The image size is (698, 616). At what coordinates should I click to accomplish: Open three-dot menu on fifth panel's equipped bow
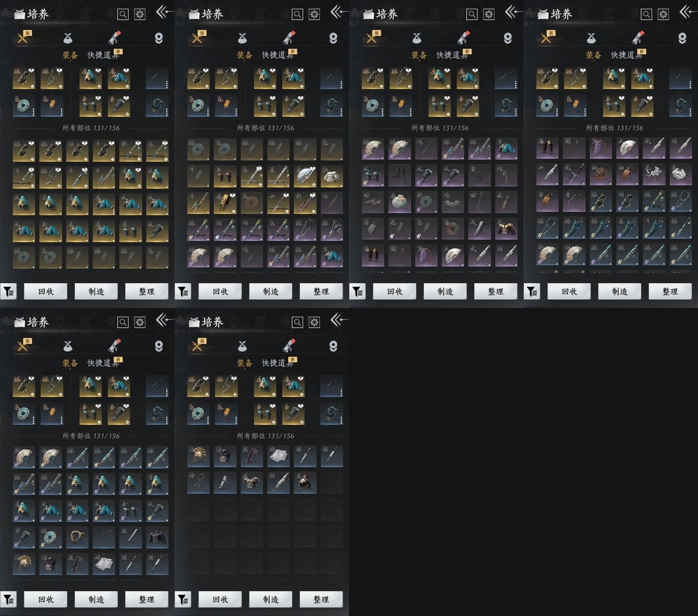pos(166,391)
